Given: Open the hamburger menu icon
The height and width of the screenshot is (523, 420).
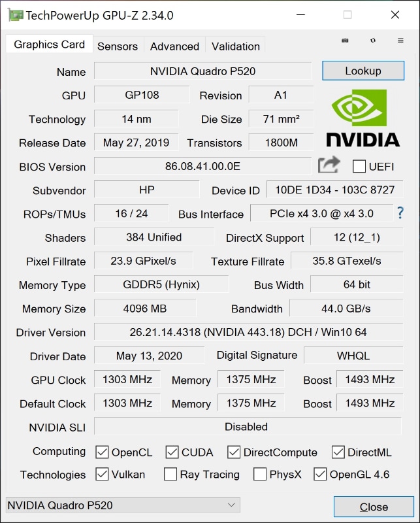Looking at the screenshot, I should pyautogui.click(x=400, y=39).
